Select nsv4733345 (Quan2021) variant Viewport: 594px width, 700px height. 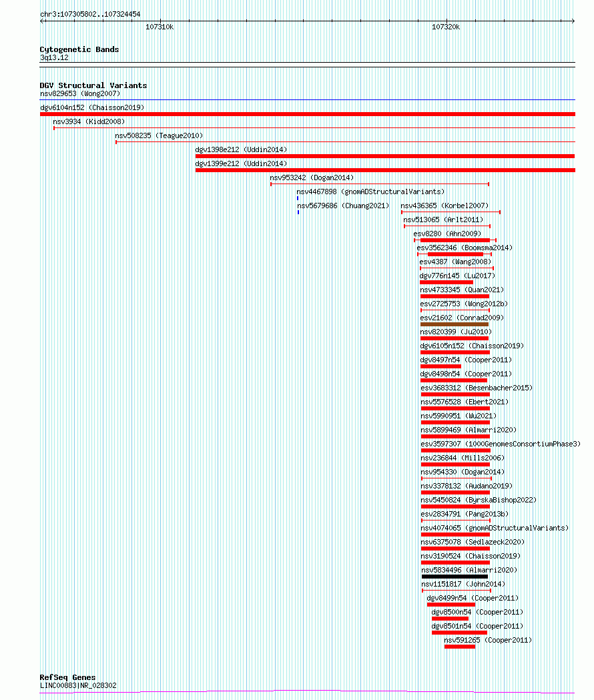point(462,290)
